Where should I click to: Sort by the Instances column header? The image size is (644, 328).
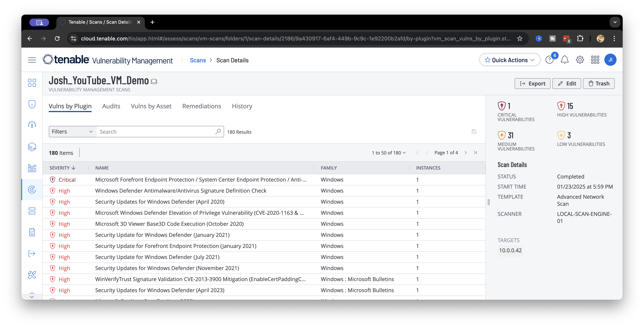click(428, 168)
